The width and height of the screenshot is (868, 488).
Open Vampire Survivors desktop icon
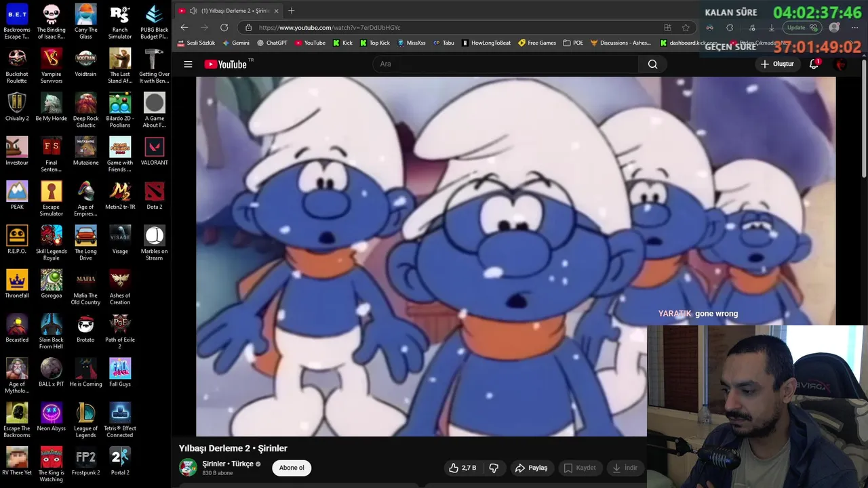point(52,66)
